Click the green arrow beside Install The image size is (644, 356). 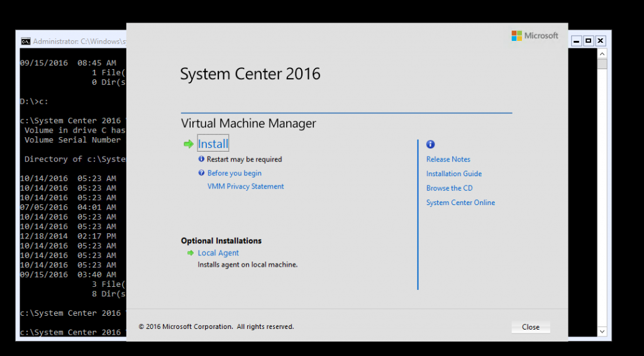189,143
